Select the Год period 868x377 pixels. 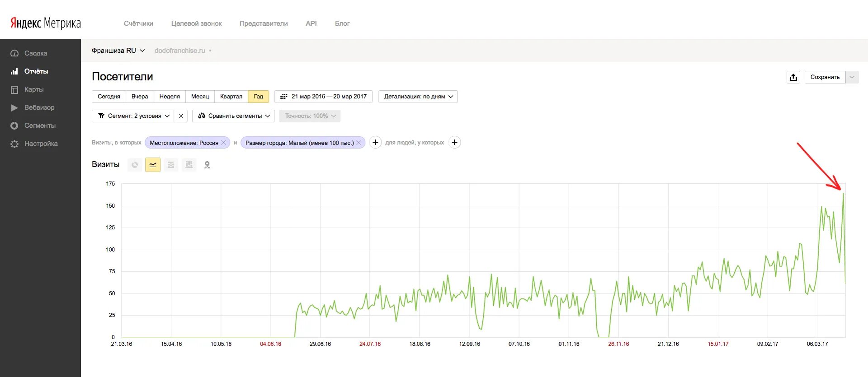pyautogui.click(x=259, y=97)
